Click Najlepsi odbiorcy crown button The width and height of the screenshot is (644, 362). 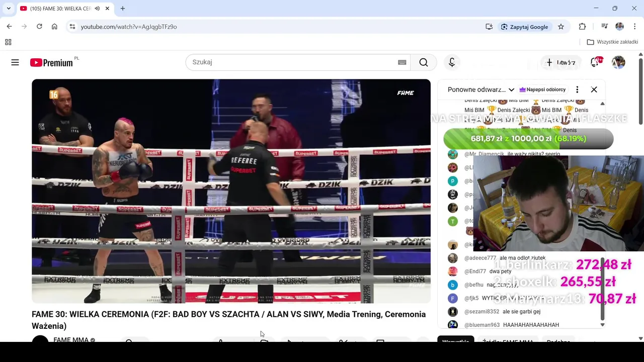click(x=542, y=89)
